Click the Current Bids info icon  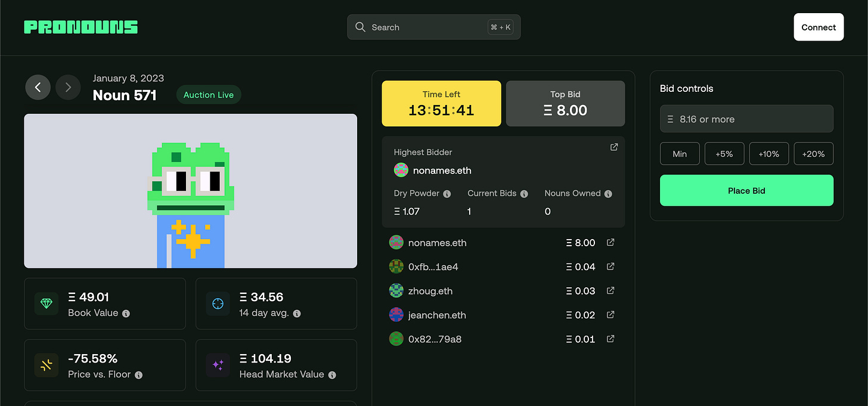524,194
